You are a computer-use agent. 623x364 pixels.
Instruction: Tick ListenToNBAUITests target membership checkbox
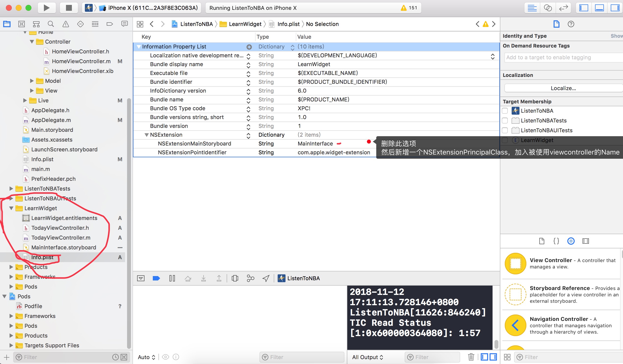[505, 130]
